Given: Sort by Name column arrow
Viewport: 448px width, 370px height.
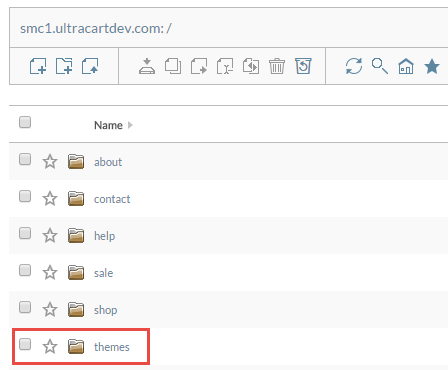Looking at the screenshot, I should (x=130, y=125).
